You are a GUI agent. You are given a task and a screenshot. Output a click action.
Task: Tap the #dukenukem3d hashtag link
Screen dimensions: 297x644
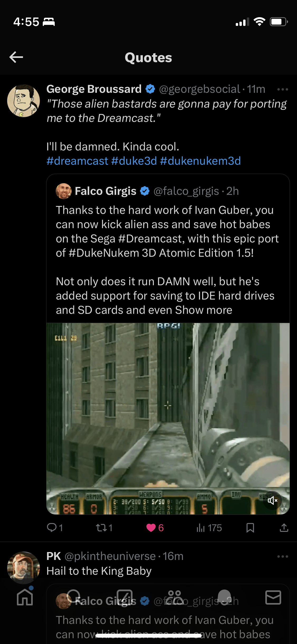tap(200, 161)
